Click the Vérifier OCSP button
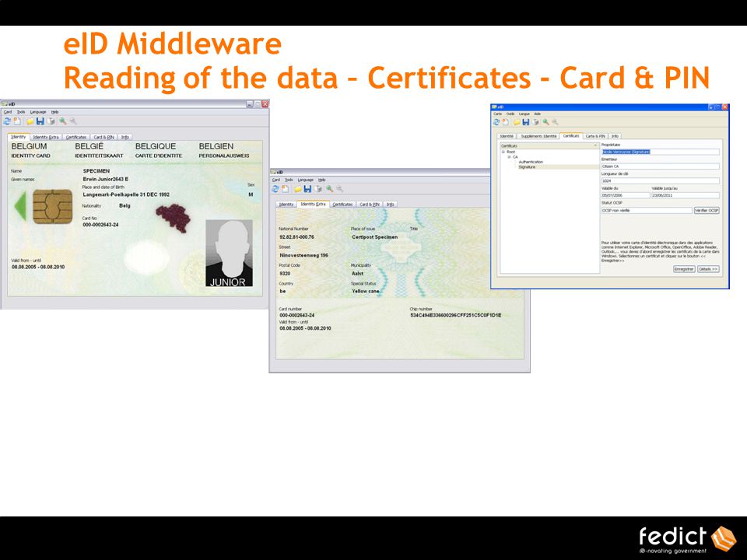 coord(707,211)
